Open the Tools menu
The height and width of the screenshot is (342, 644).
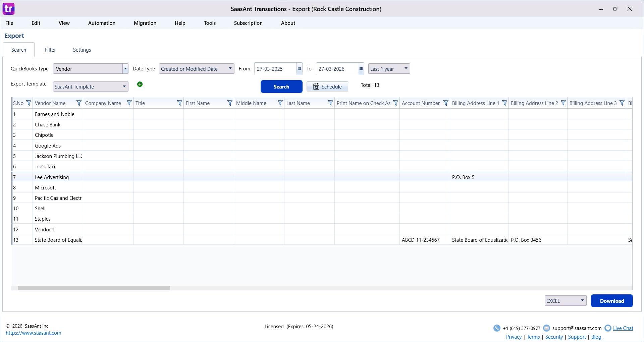[210, 23]
